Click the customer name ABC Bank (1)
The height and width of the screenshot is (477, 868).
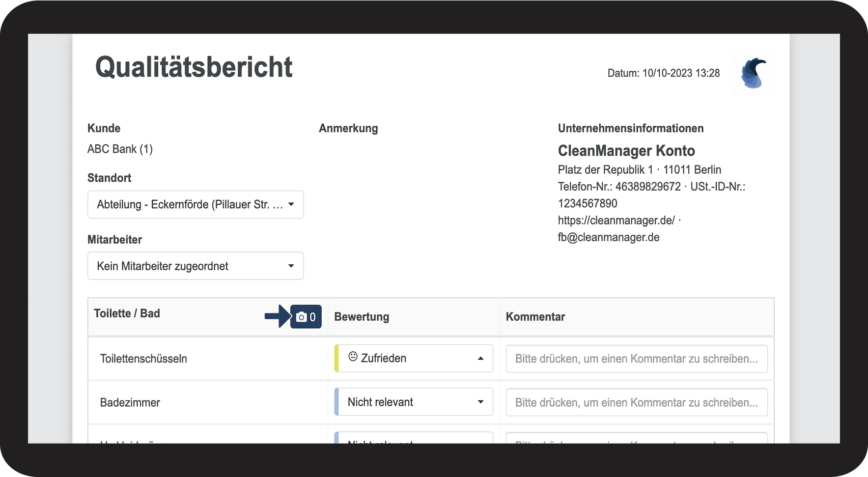point(120,149)
